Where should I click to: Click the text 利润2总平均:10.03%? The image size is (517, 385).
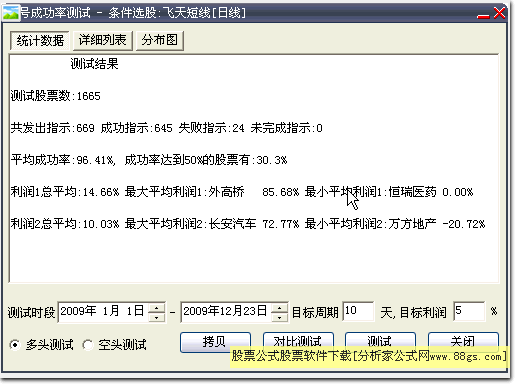(x=65, y=224)
